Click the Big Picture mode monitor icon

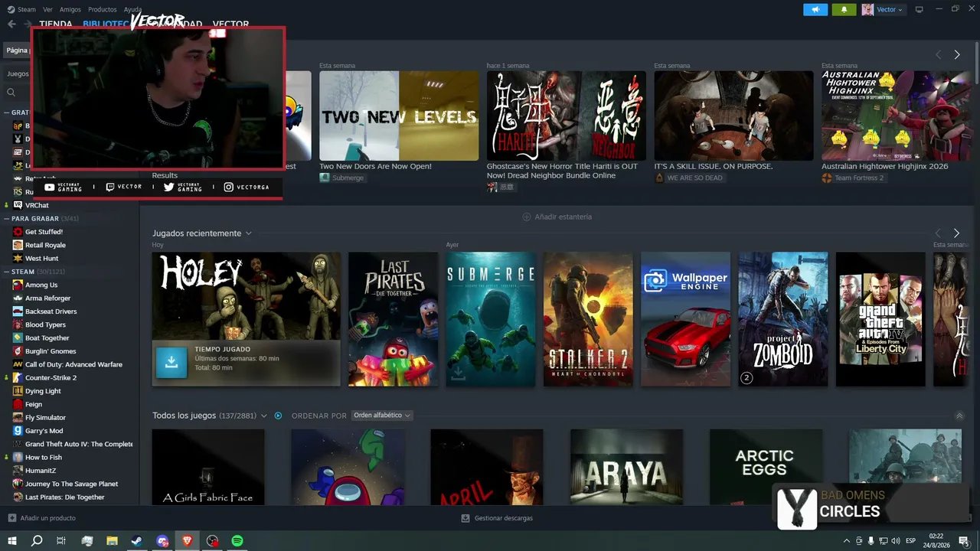click(x=920, y=9)
